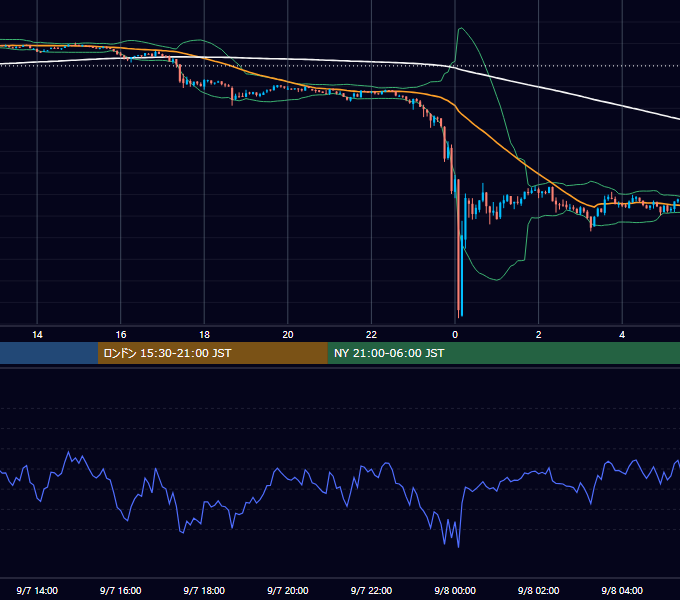Click the hour label 16 on price chart axis
This screenshot has width=680, height=600.
121,335
